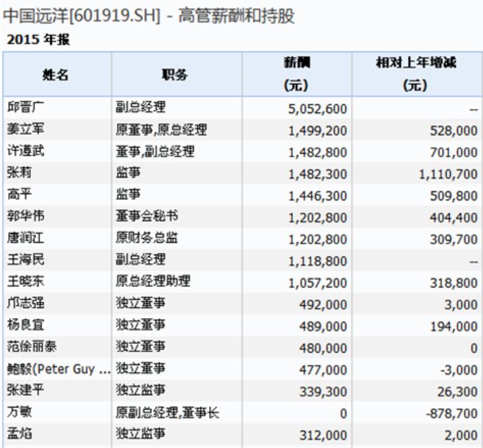The width and height of the screenshot is (483, 448).
Task: Click change value 528,000
Action: (x=454, y=131)
